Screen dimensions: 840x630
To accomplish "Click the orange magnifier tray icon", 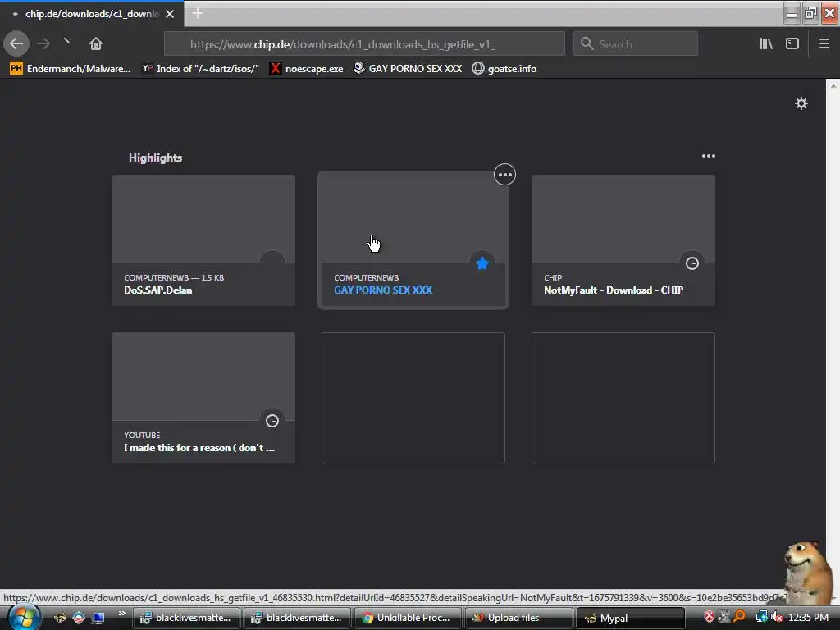I will [739, 617].
